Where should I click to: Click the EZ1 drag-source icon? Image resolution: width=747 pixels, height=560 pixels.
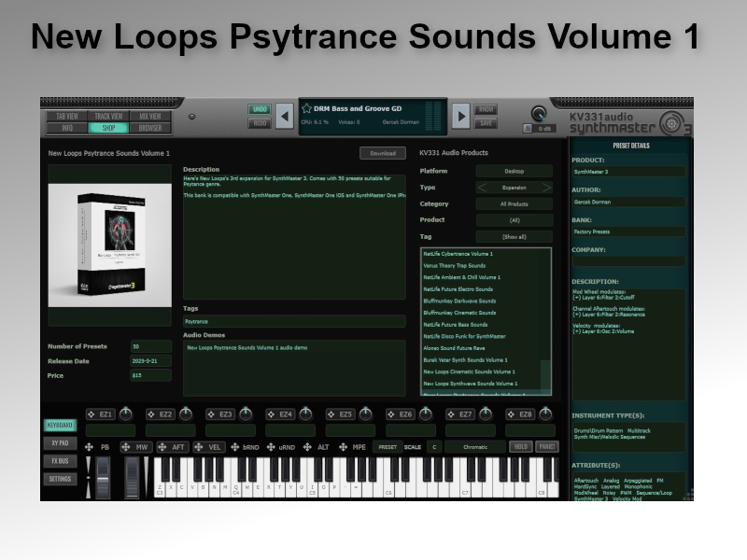point(92,414)
